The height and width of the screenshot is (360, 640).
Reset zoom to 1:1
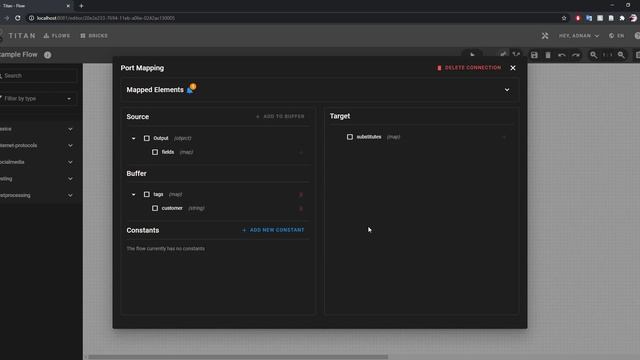click(x=607, y=55)
